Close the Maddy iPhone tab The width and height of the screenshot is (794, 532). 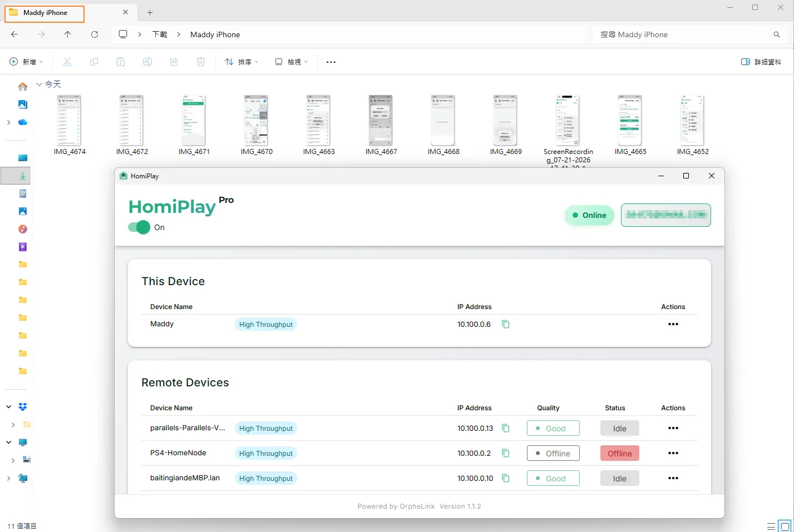point(125,12)
